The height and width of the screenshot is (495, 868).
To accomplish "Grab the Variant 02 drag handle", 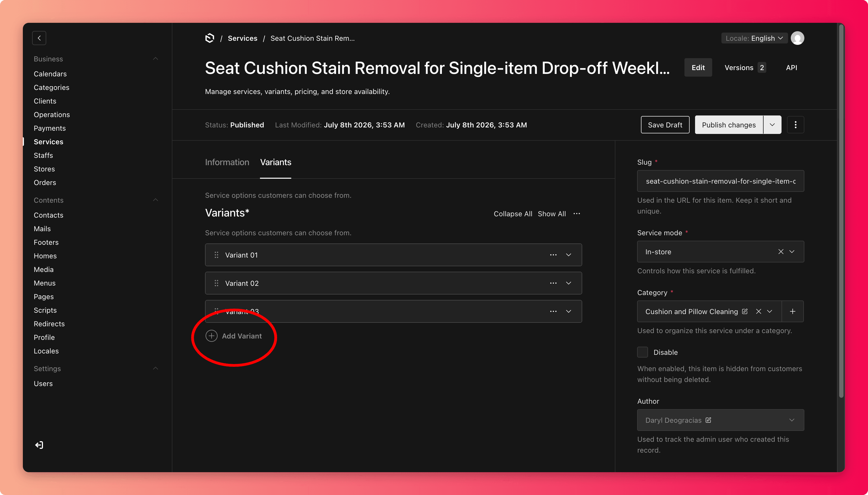I will tap(216, 283).
